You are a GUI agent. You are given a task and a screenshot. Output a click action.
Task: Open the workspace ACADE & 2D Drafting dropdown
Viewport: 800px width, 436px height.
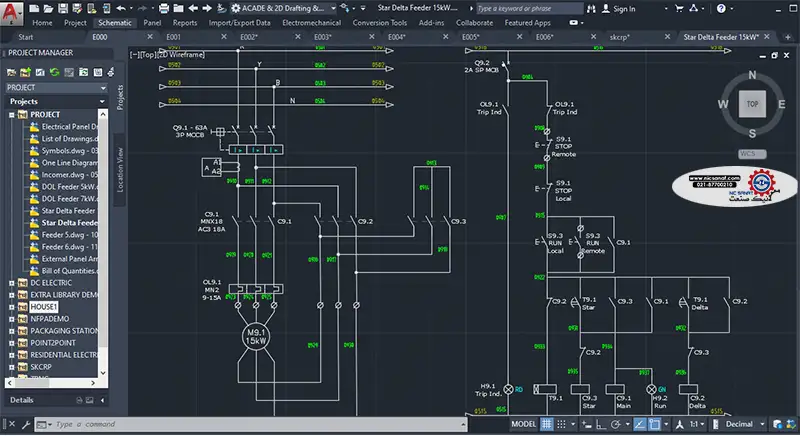[x=333, y=8]
